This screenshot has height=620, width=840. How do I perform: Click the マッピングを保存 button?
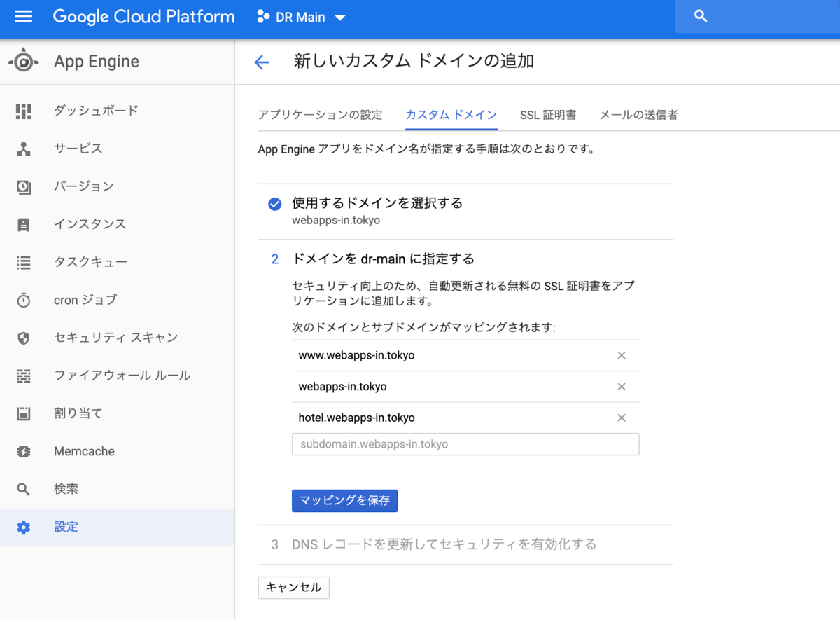pos(344,501)
